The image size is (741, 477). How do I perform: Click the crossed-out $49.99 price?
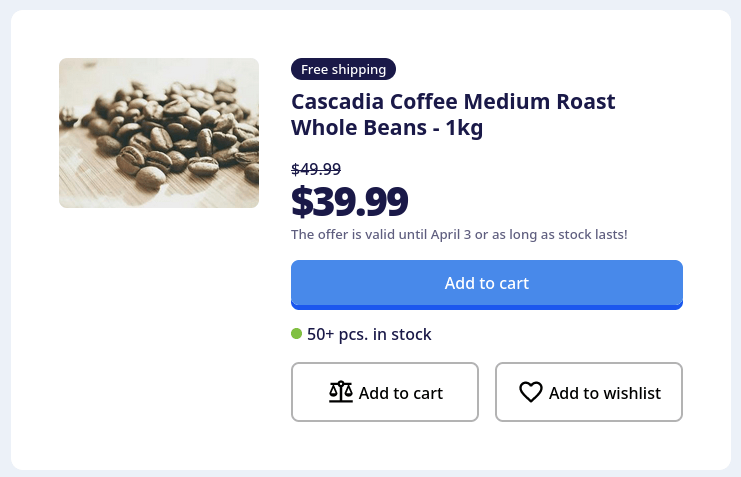[316, 169]
